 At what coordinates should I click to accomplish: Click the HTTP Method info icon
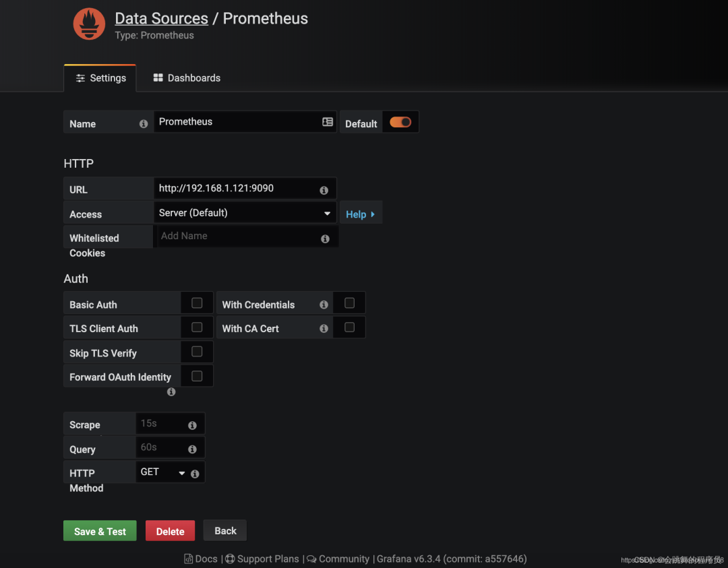195,474
